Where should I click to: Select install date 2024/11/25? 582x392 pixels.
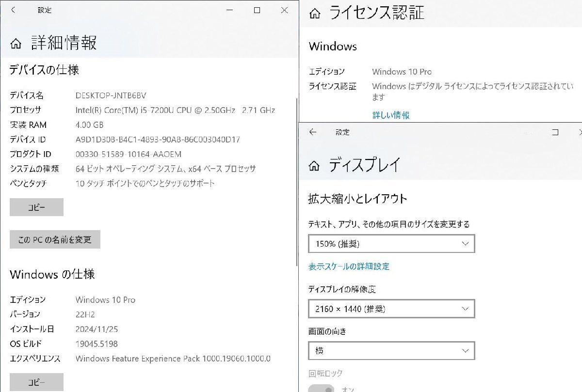click(x=97, y=329)
